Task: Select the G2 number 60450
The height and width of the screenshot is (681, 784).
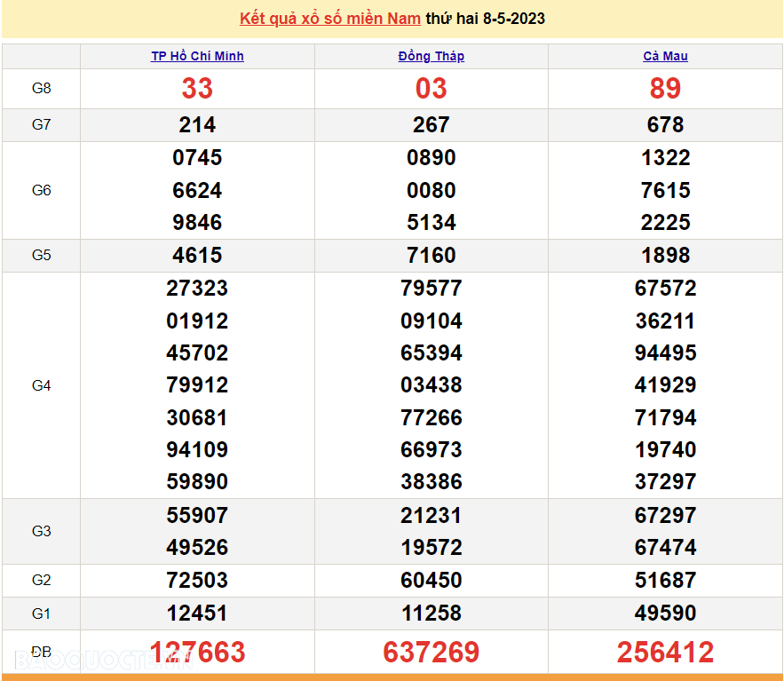Action: 431,581
